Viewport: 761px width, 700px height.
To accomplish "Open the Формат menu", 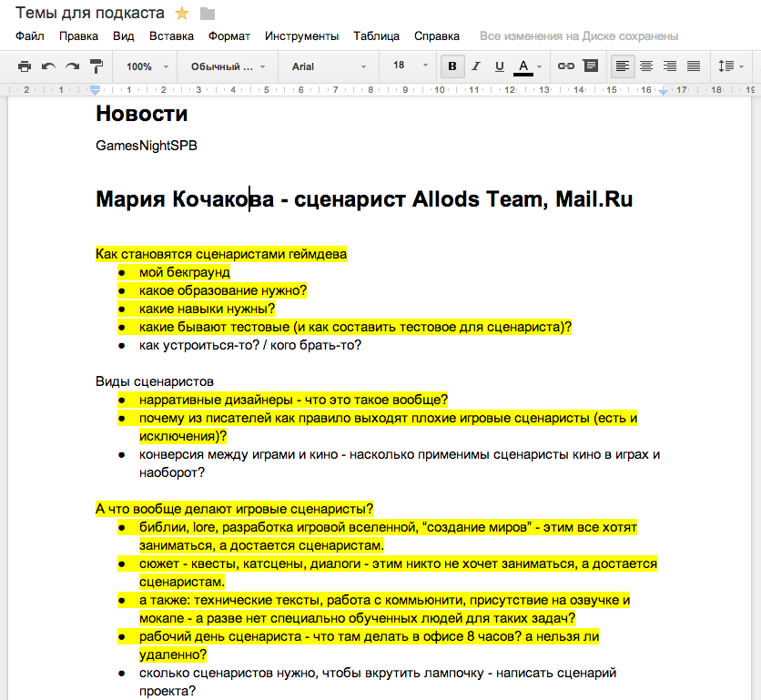I will point(229,36).
